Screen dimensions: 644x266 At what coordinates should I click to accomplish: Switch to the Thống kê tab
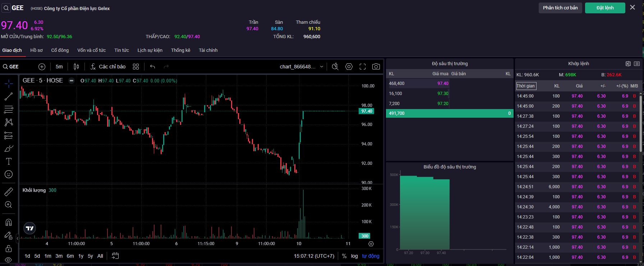click(180, 50)
